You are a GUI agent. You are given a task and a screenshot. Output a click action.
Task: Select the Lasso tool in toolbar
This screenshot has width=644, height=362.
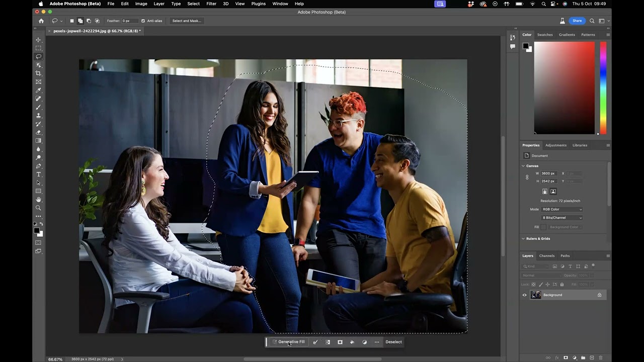click(38, 57)
